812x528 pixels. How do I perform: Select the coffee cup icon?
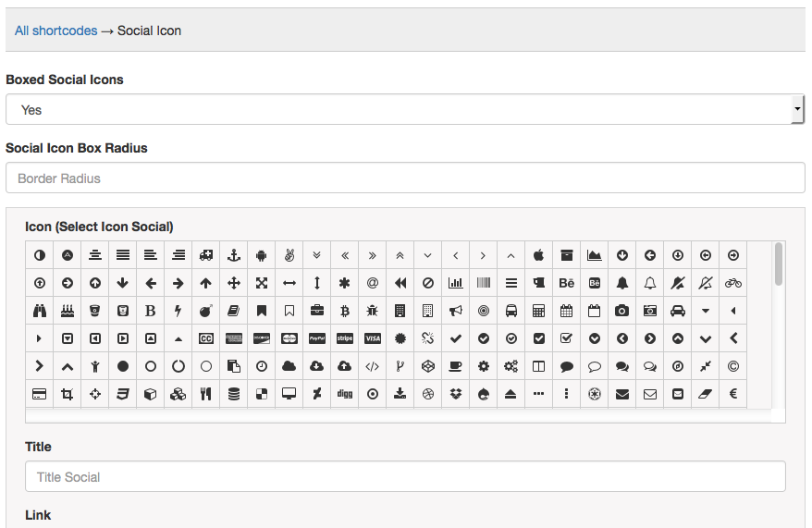coord(455,366)
